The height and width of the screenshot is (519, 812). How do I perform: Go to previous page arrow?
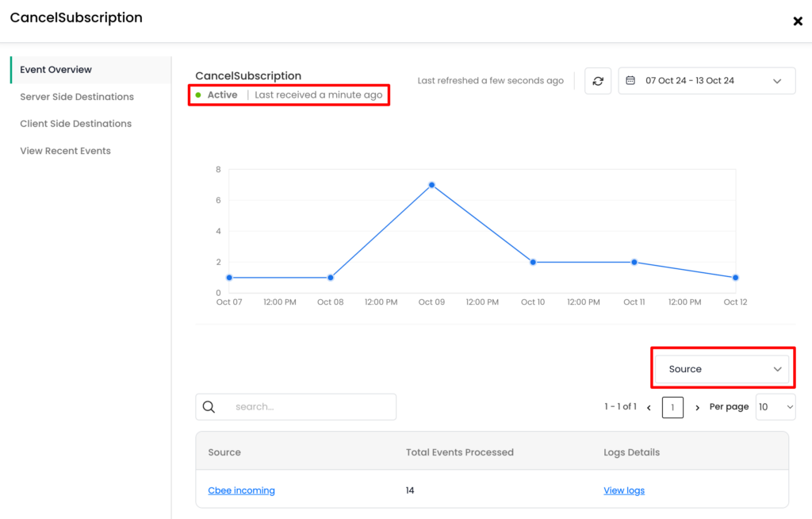(649, 408)
